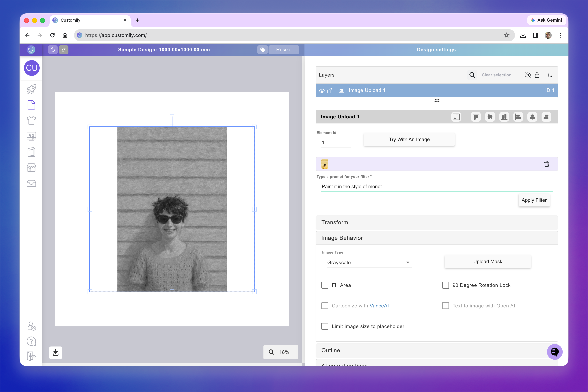Viewport: 588px width, 392px height.
Task: Lock all layers with padlock icon
Action: pos(537,75)
